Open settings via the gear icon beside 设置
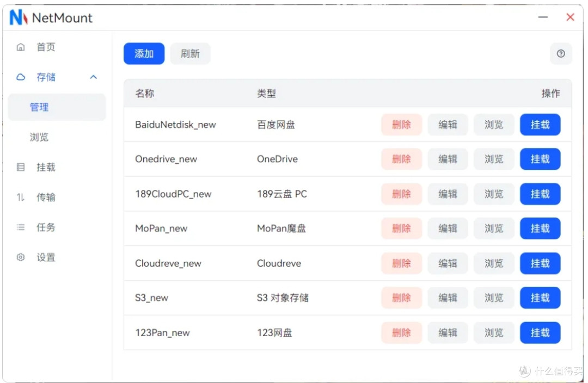This screenshot has width=588, height=383. [21, 257]
